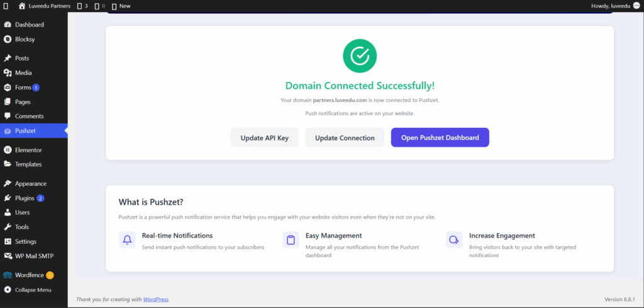
Task: Open Pushzet Dashboard via purple button
Action: click(x=440, y=137)
